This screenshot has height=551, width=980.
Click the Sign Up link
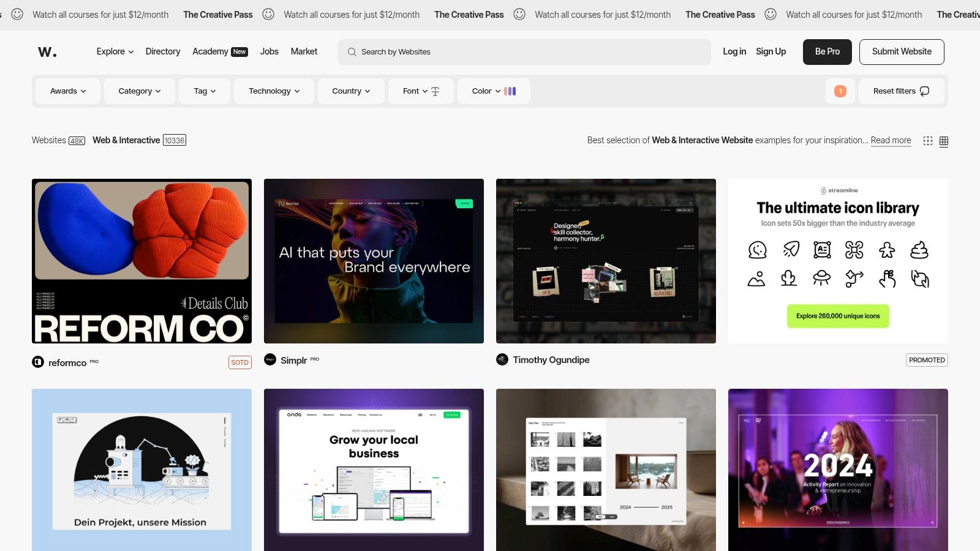tap(771, 51)
